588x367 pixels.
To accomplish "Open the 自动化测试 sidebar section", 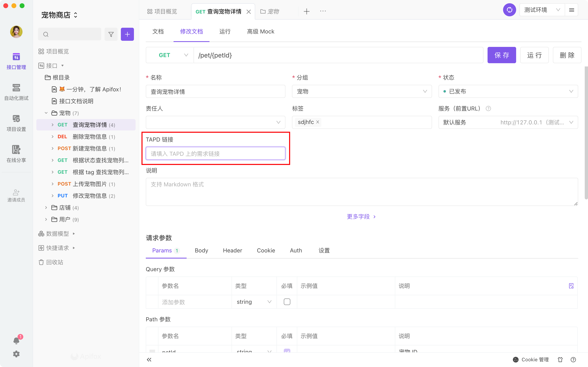I will 16,92.
